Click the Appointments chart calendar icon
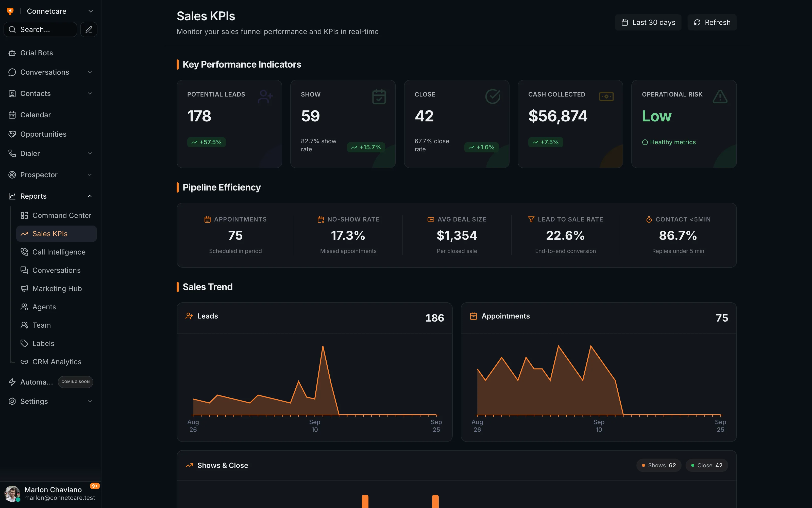Viewport: 812px width, 508px height. [473, 316]
